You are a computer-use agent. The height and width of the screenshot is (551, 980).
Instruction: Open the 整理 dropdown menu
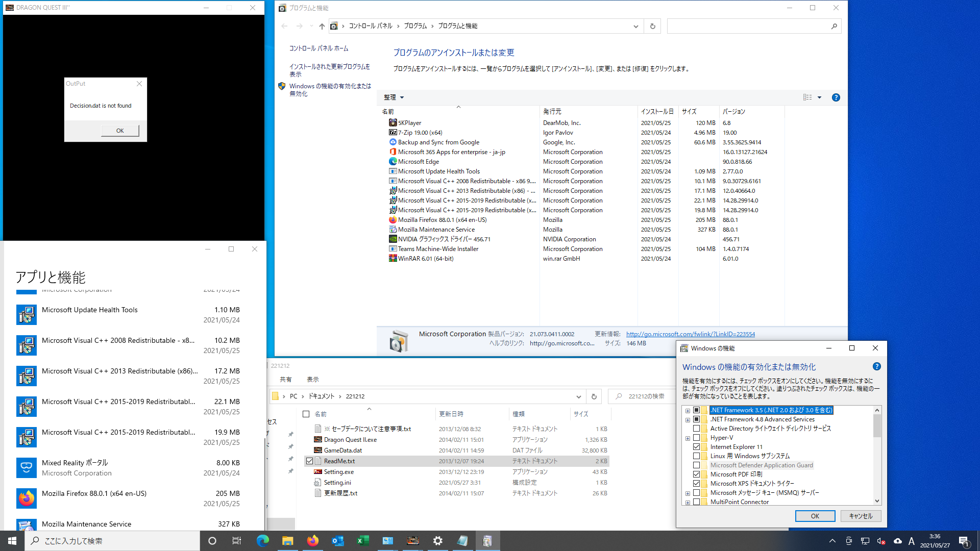[394, 97]
